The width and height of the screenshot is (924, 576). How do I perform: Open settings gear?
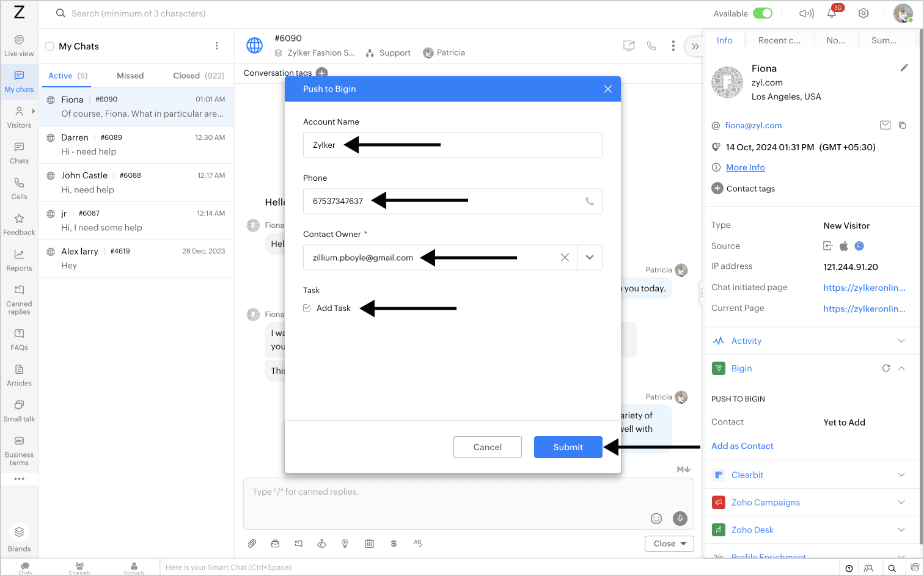point(864,13)
